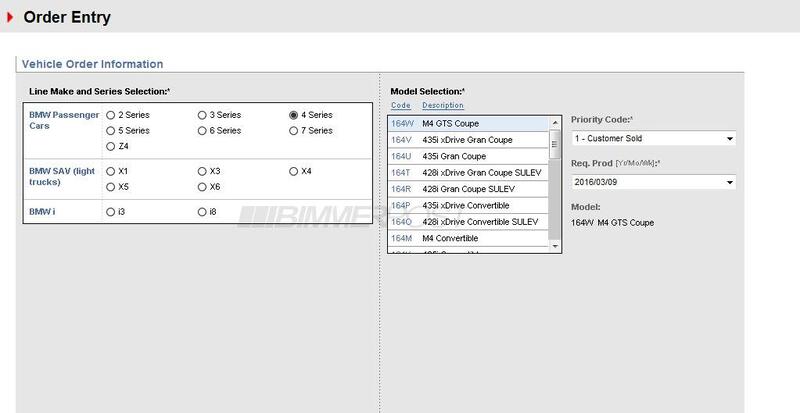Choose the 5 Series option
The image size is (800, 413).
click(111, 131)
